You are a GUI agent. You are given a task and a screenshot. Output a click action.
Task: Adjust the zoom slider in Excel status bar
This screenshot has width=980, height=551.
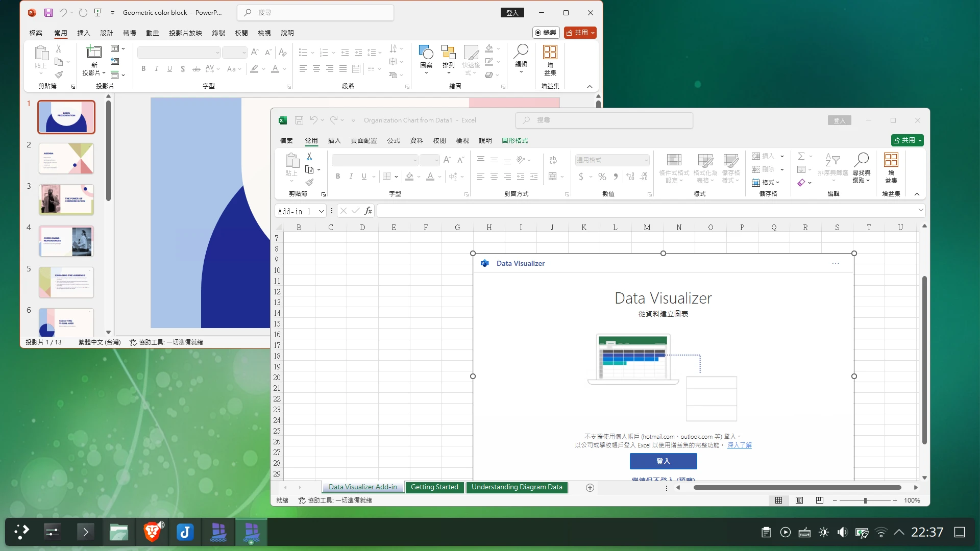coord(865,500)
